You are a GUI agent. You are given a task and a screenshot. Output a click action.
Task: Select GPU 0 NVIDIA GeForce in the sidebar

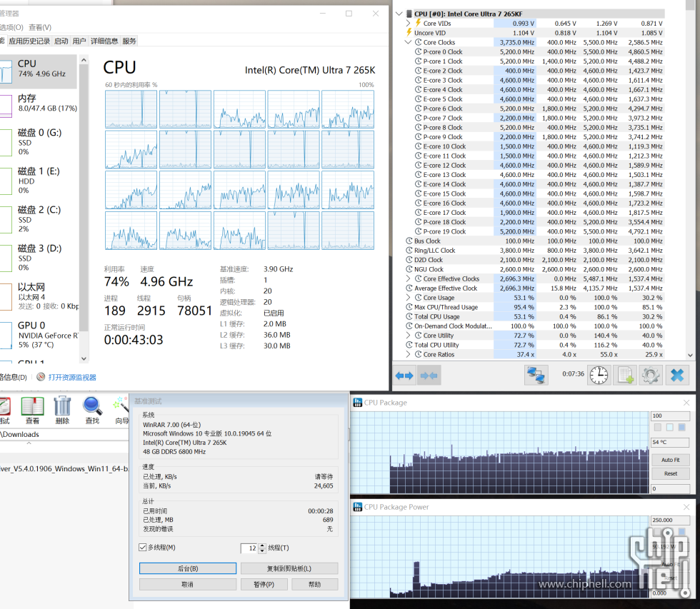click(x=39, y=335)
